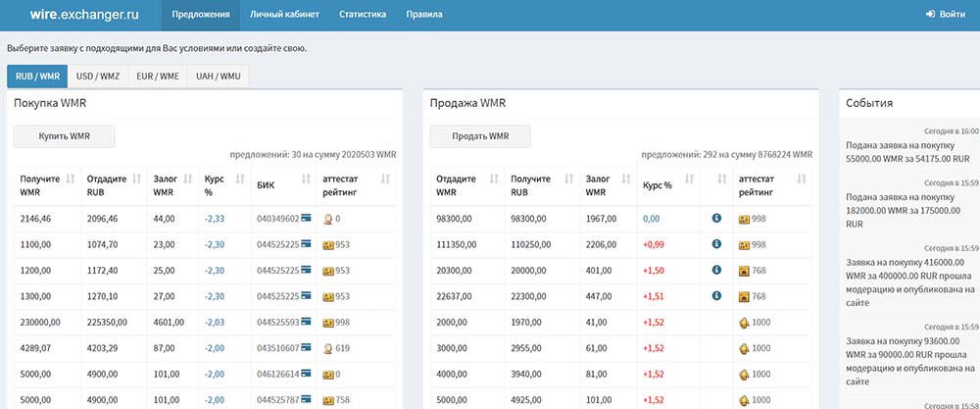
Task: Open the Предложения menu item
Action: [x=201, y=15]
